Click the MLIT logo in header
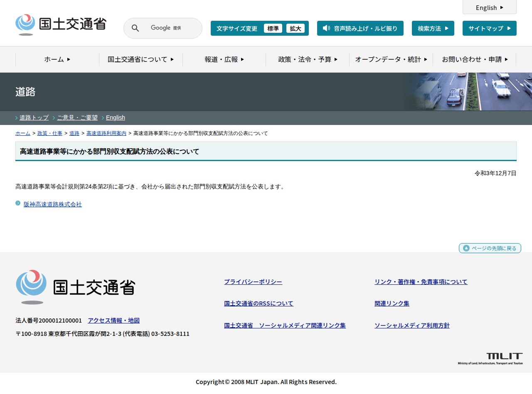Viewport: 532px width, 394px height. click(61, 24)
